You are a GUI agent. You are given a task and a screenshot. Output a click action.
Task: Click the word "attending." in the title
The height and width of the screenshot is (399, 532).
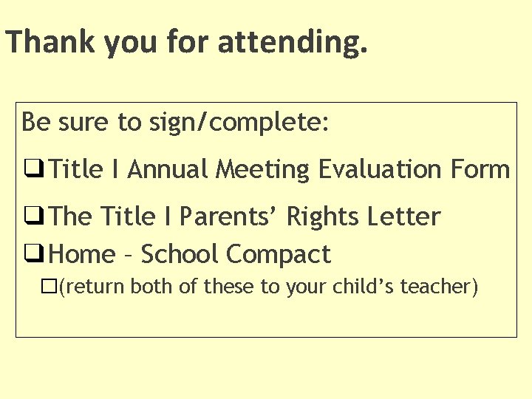(x=293, y=42)
